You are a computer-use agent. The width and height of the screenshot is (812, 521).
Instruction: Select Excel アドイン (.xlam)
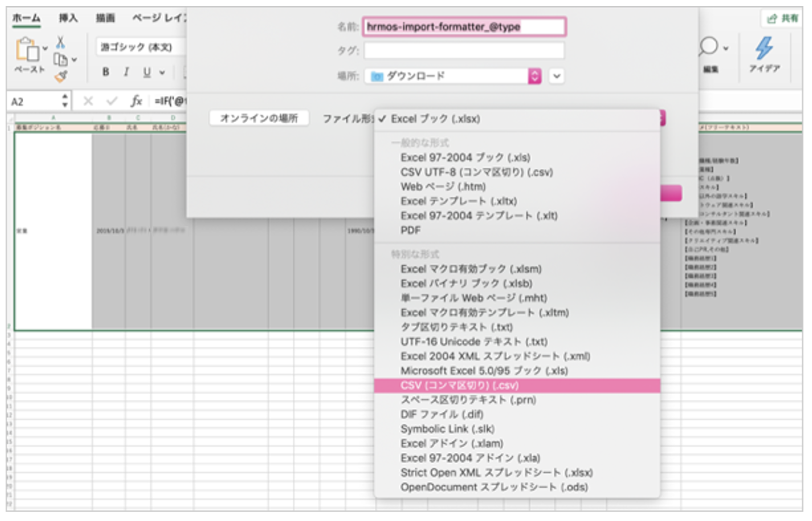tap(517, 444)
